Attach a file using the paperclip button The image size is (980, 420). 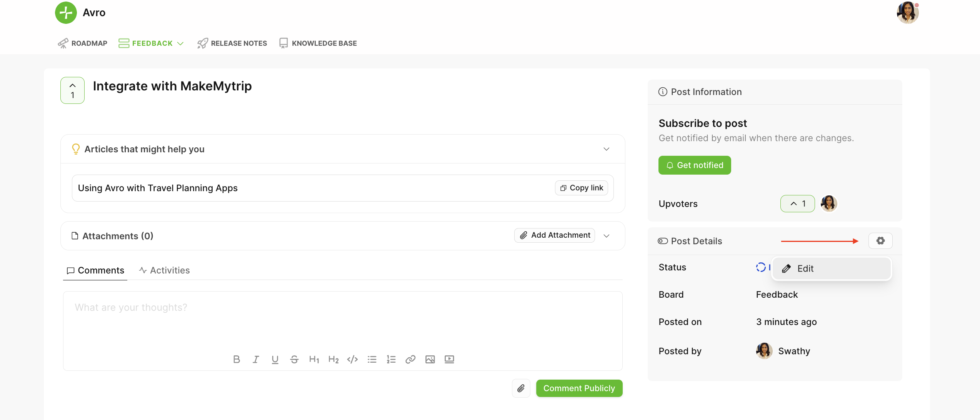point(521,388)
